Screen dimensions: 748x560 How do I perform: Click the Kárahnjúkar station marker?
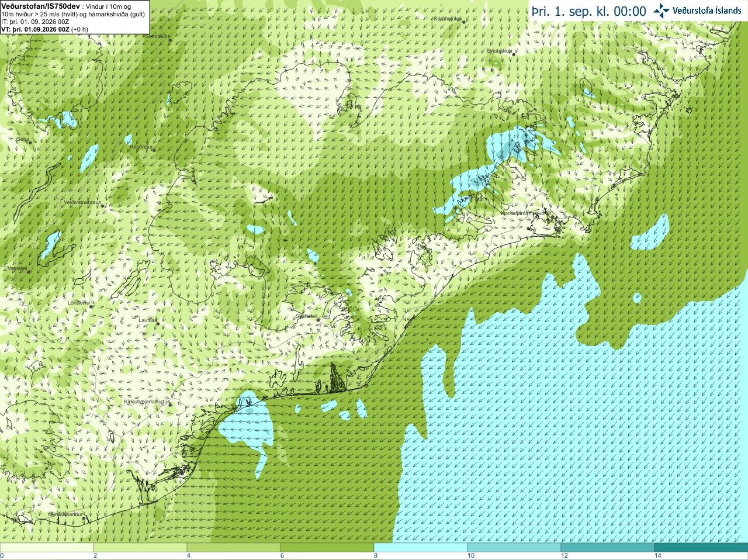(x=464, y=22)
